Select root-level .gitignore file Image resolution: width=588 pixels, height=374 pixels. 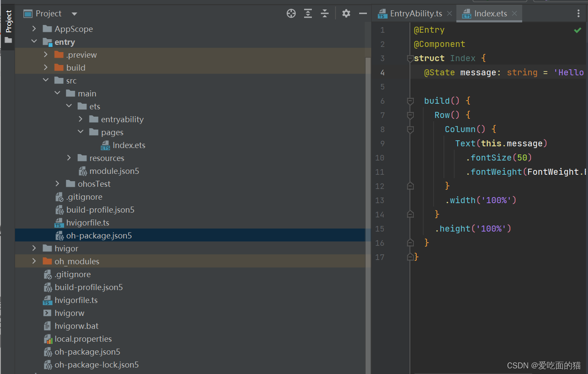(73, 274)
